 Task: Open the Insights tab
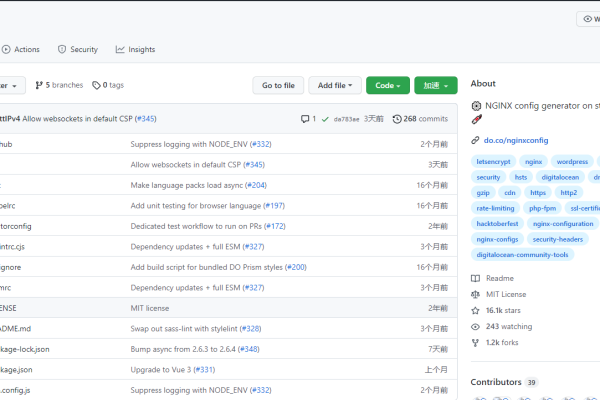coord(135,49)
